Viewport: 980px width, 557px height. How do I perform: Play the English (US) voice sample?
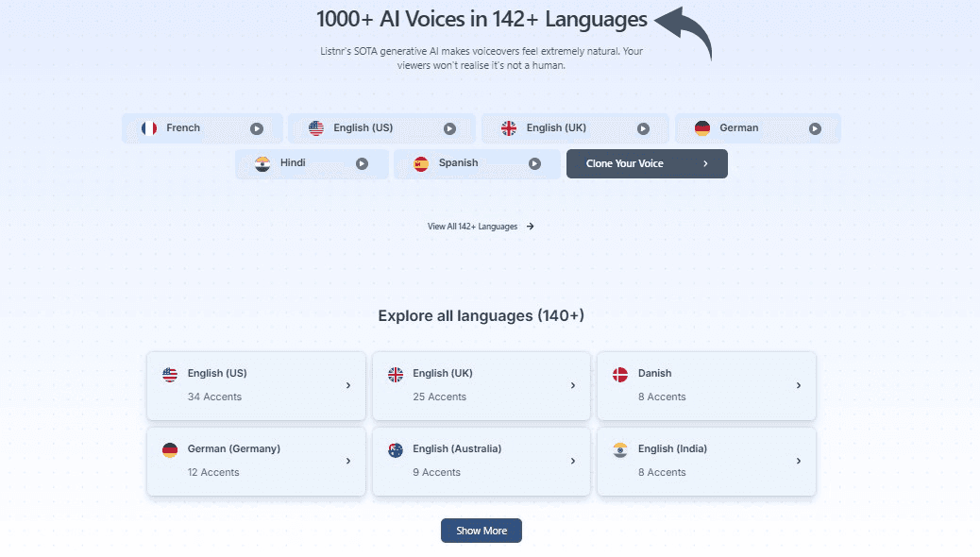(450, 128)
